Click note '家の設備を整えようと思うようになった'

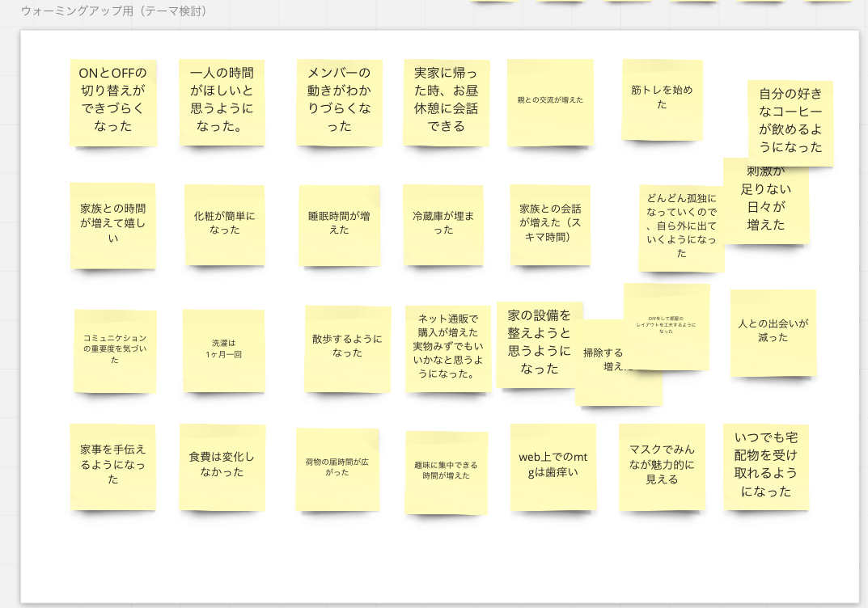coord(540,344)
